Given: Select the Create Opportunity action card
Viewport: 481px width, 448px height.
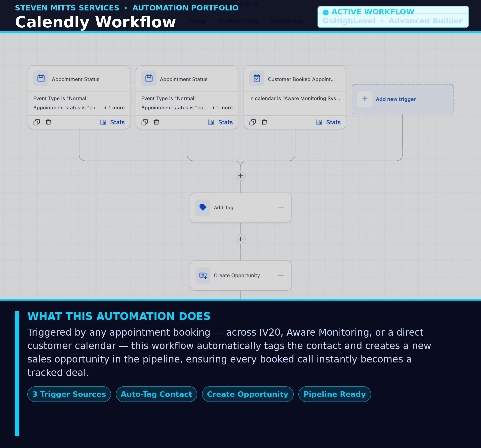Looking at the screenshot, I should tap(240, 275).
